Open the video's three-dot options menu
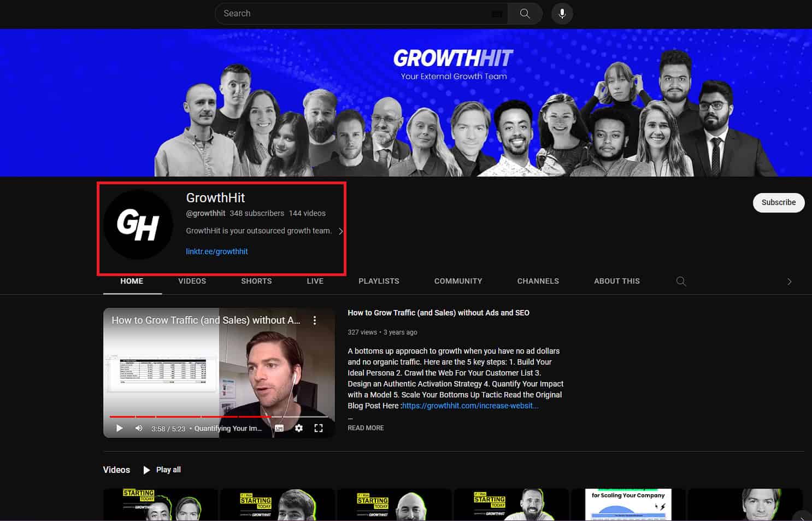Image resolution: width=812 pixels, height=521 pixels. [315, 320]
